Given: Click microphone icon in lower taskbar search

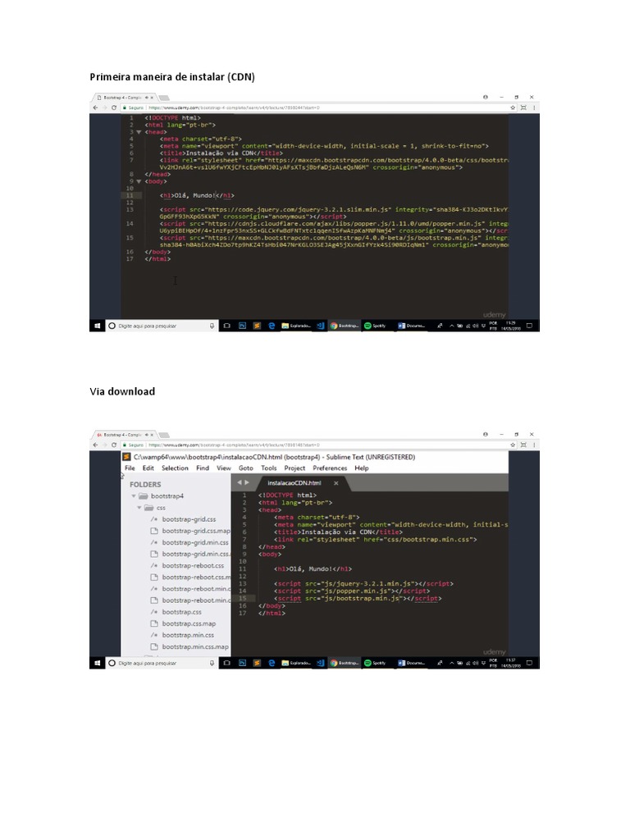Looking at the screenshot, I should click(x=212, y=663).
